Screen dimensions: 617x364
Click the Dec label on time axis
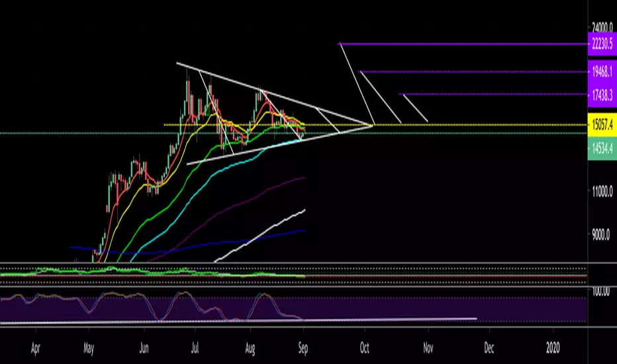(x=489, y=348)
